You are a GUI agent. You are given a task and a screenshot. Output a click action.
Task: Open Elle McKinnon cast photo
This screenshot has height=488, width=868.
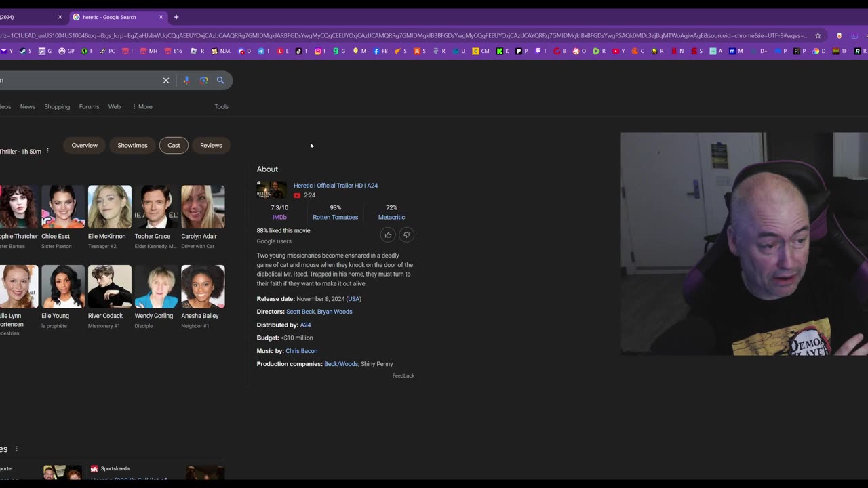click(x=110, y=207)
